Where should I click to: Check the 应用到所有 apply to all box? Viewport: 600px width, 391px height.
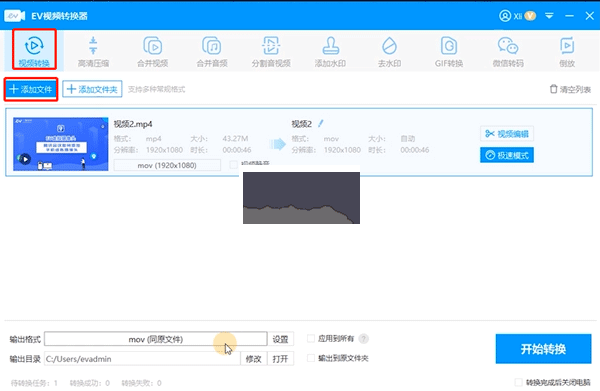point(311,339)
